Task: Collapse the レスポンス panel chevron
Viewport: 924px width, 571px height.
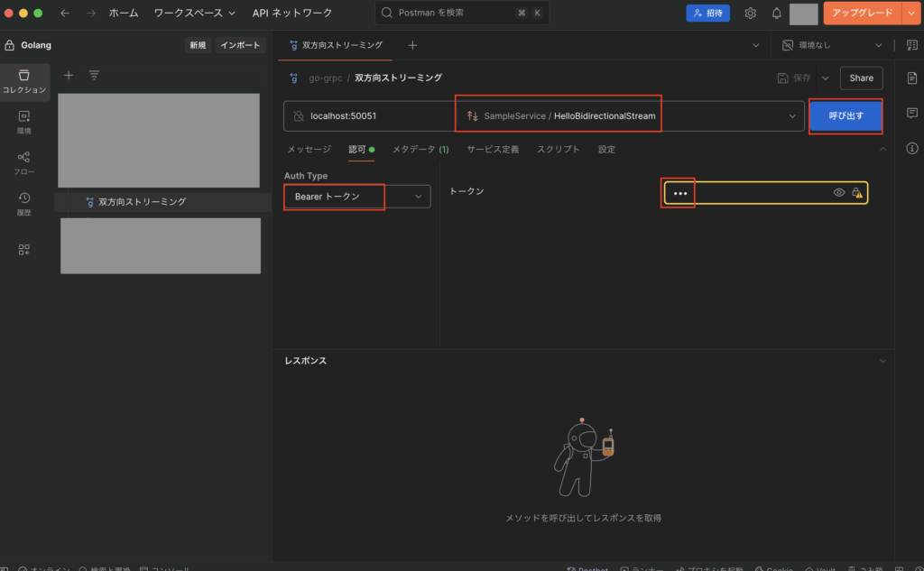Action: pos(882,361)
